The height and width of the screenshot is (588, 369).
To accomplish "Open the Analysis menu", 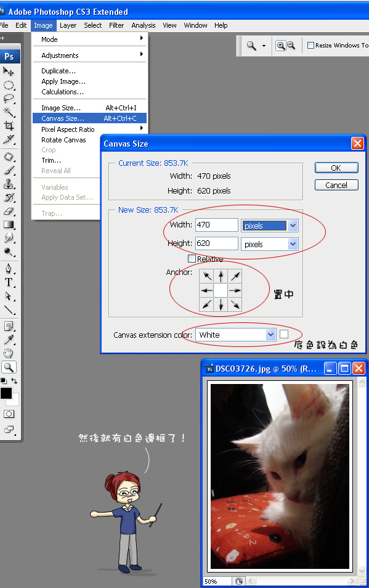I will tap(144, 25).
